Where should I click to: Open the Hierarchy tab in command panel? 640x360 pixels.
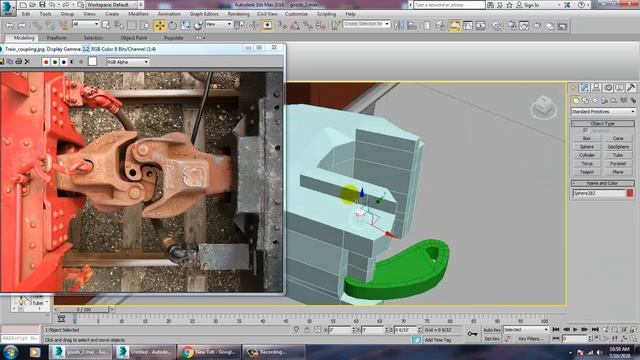[x=596, y=88]
